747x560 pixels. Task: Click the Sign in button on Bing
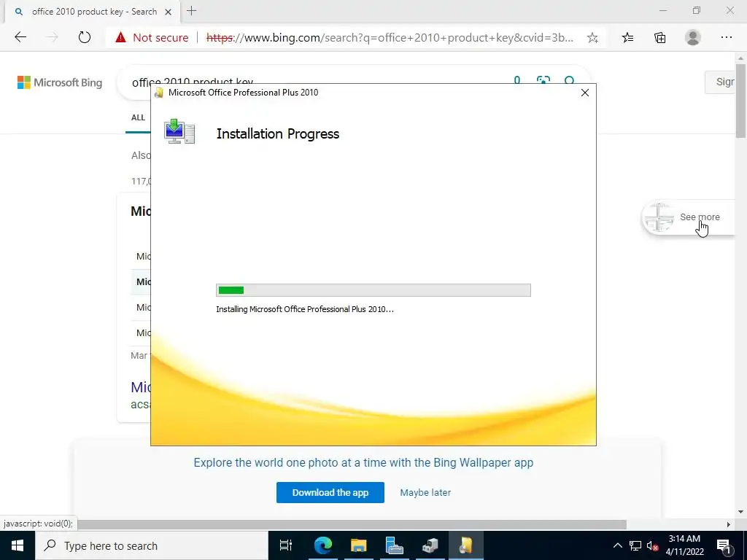click(x=720, y=82)
